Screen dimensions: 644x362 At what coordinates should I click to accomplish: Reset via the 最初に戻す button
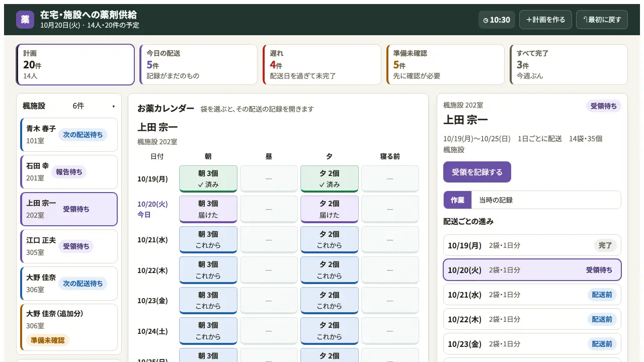click(602, 20)
